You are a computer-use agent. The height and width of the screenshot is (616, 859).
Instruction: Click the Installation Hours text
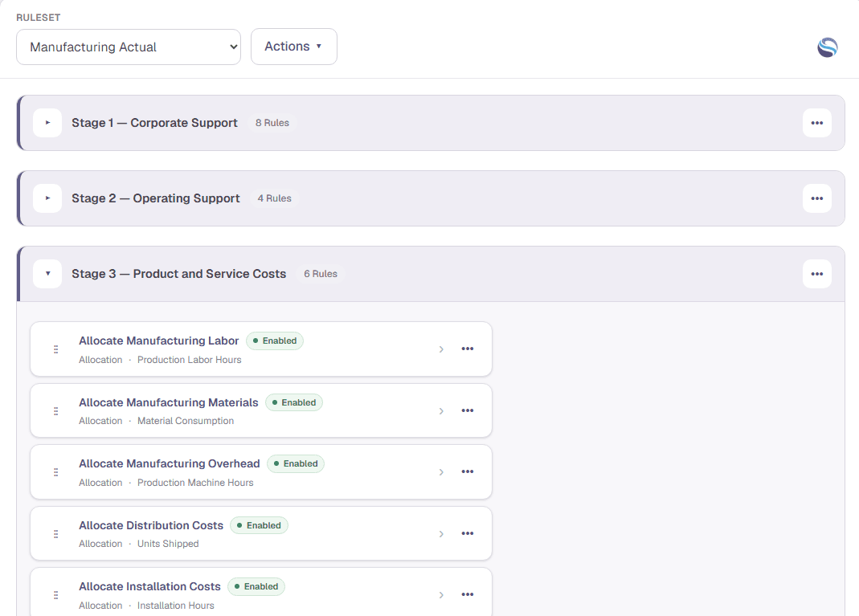click(x=176, y=606)
